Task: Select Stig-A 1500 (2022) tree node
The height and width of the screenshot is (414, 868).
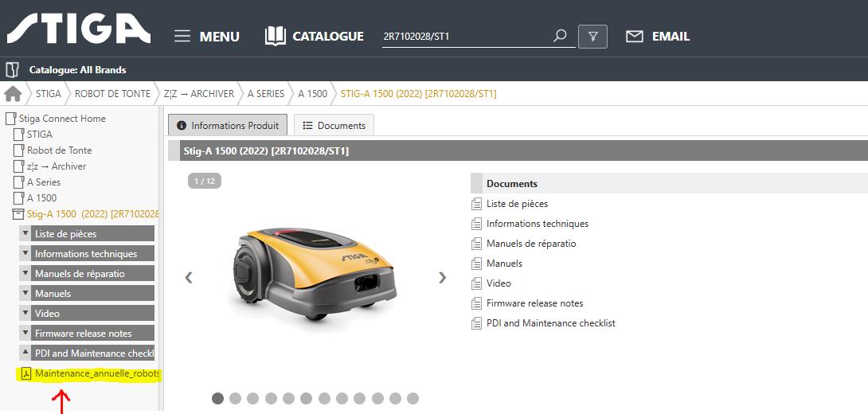Action: (x=92, y=213)
